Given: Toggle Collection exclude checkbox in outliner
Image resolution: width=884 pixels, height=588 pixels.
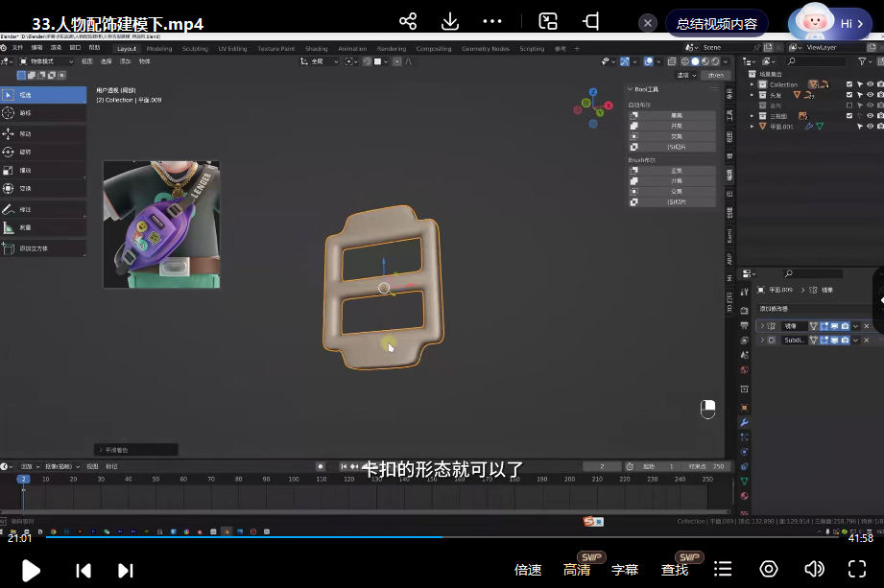Looking at the screenshot, I should pos(849,84).
